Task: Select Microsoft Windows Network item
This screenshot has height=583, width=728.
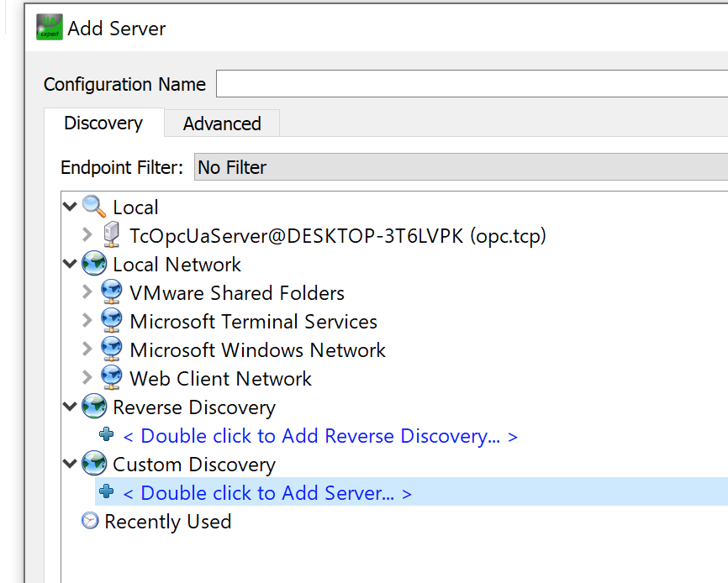Action: [258, 350]
